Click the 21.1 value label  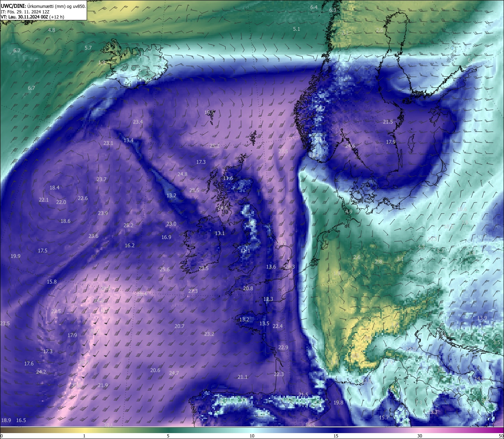[243, 377]
